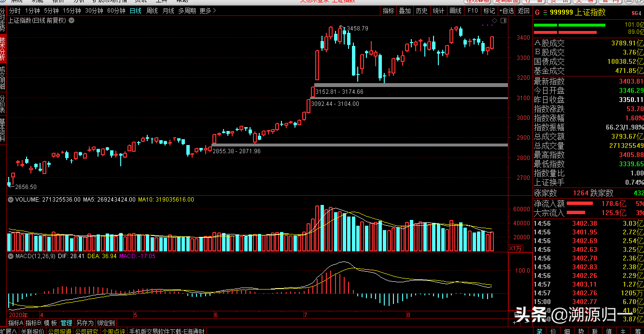The height and width of the screenshot is (334, 644).
Task: Select the 值 tab at bottom right
Action: 609,331
